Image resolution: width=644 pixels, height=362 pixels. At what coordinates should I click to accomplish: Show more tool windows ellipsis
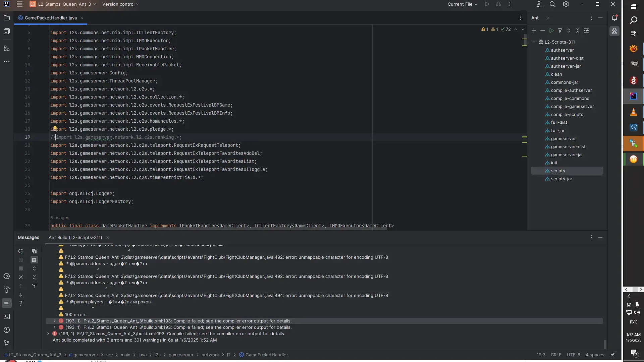click(x=7, y=62)
